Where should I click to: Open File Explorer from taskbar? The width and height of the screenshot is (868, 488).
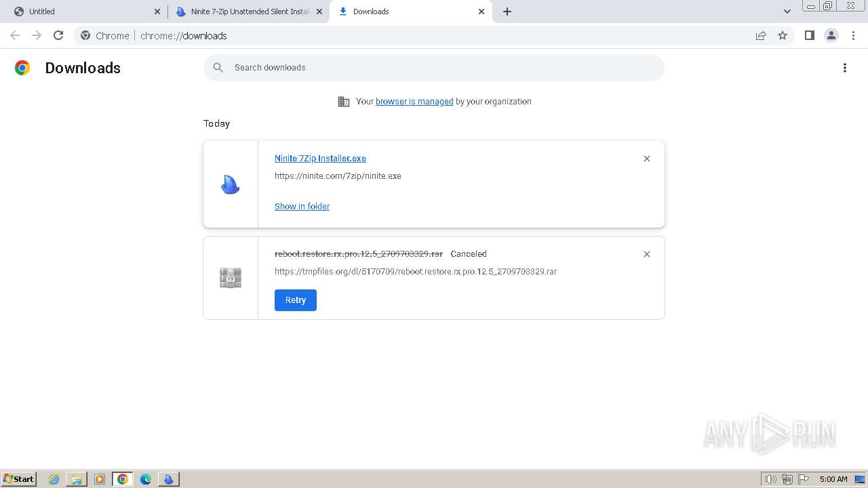click(77, 479)
